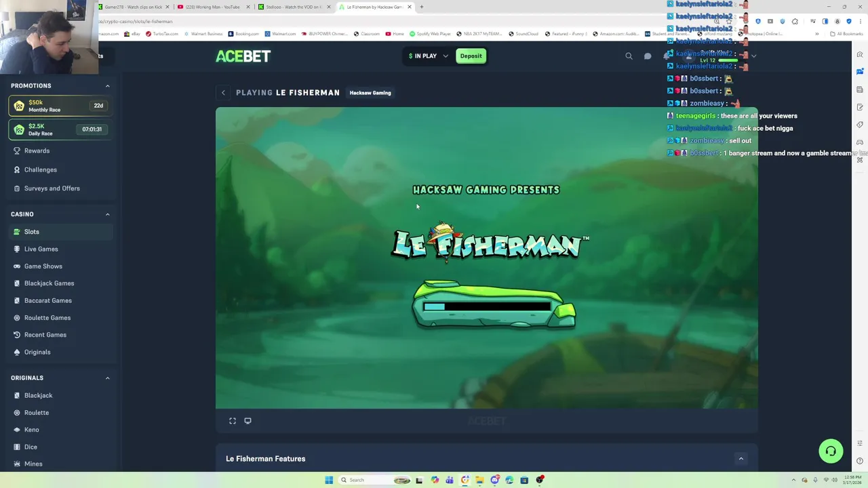The image size is (868, 488).
Task: Open the All Bookmarks folder
Action: pyautogui.click(x=846, y=34)
